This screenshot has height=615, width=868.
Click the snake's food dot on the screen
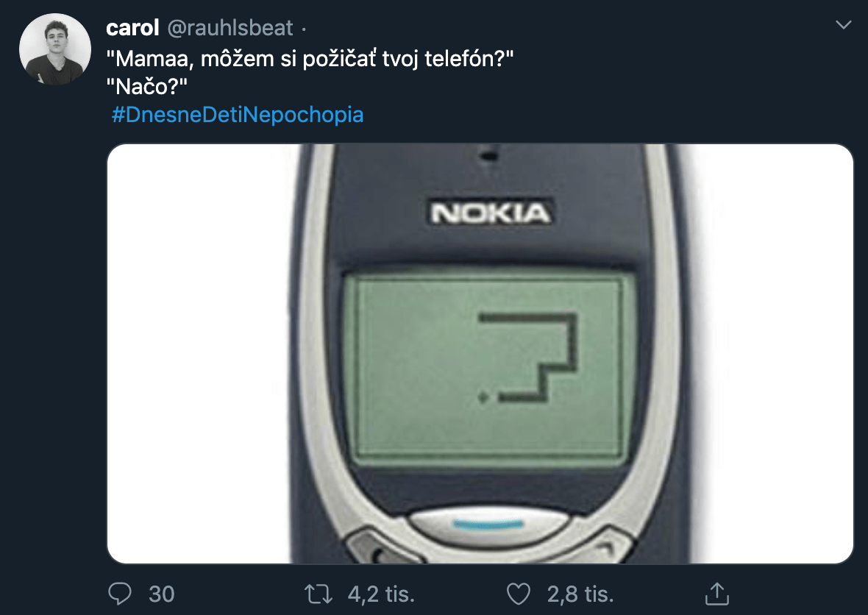tap(482, 398)
